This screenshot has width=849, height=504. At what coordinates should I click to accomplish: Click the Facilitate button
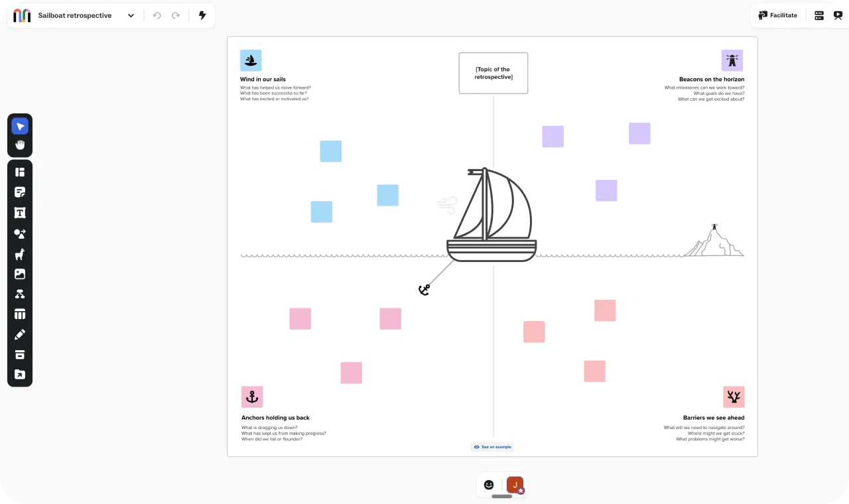tap(778, 15)
